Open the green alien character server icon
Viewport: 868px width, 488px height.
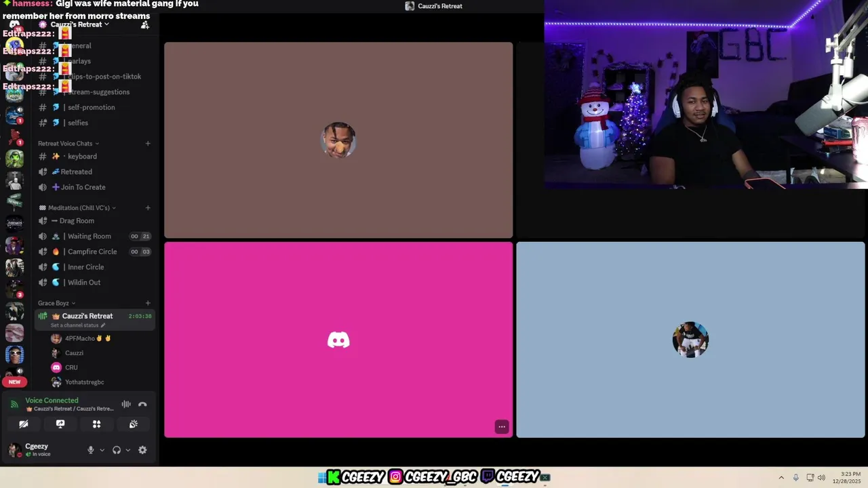point(14,159)
